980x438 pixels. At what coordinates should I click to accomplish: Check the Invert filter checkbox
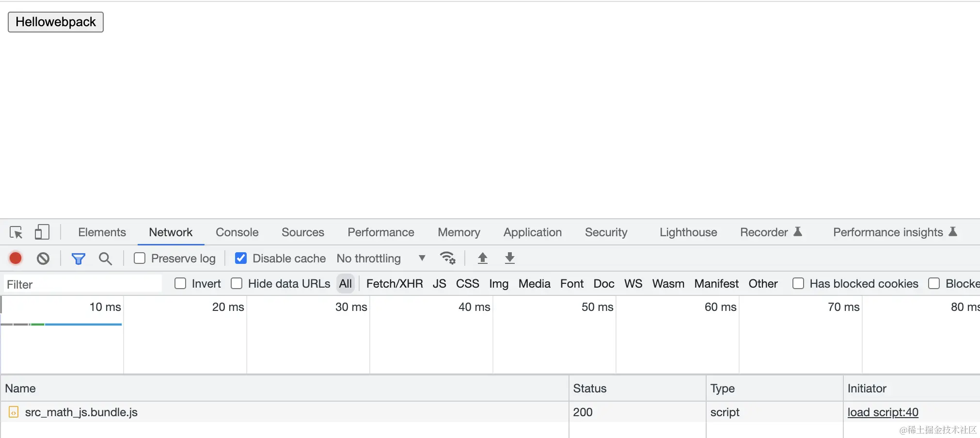180,283
